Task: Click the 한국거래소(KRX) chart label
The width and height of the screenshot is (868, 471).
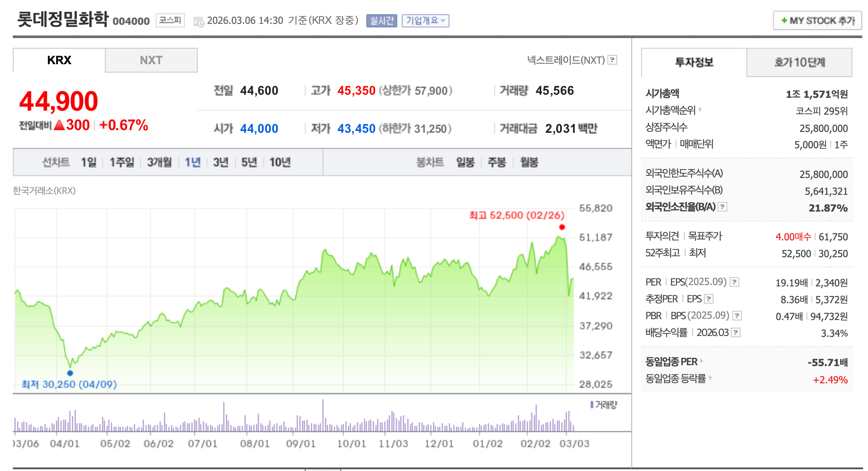Action: (x=44, y=191)
